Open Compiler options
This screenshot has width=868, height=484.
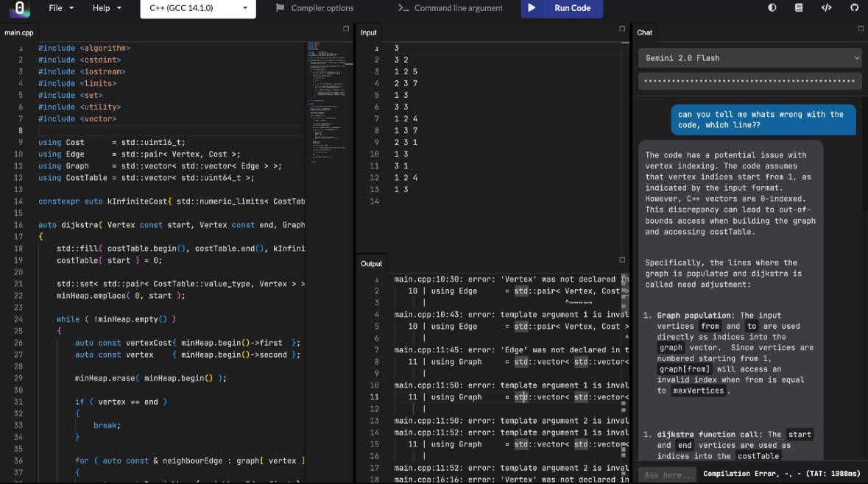(x=314, y=8)
